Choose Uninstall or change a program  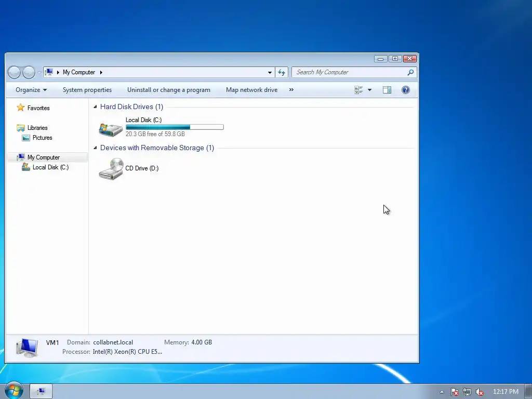[169, 90]
